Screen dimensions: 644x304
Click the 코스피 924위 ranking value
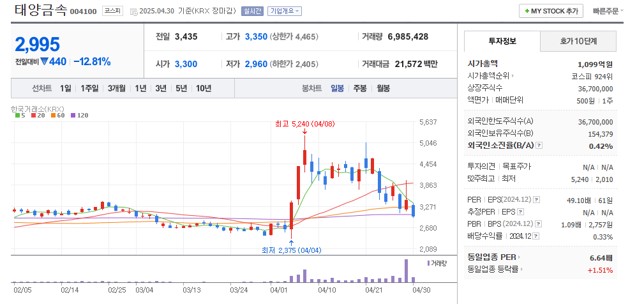tap(592, 77)
